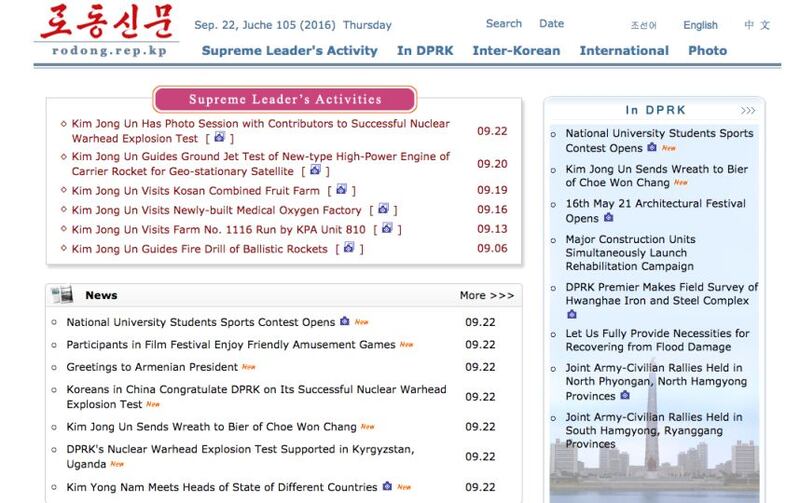The height and width of the screenshot is (503, 800).
Task: Open 16th May 21 Architectural Festival Opens
Action: click(656, 211)
